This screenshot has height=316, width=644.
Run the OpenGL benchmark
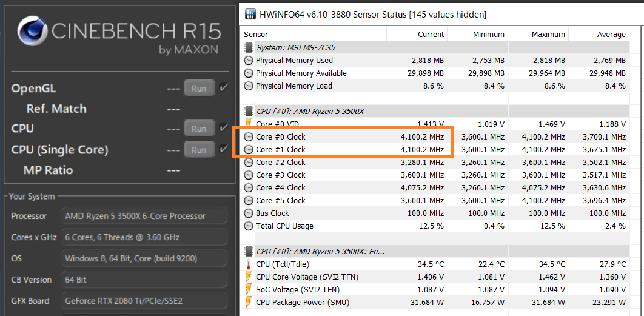click(x=199, y=89)
